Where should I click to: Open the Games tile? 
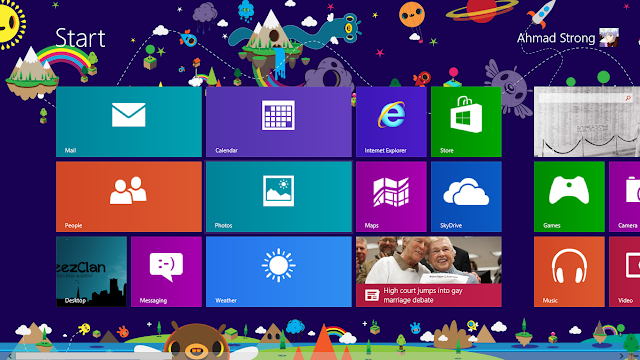tap(569, 197)
